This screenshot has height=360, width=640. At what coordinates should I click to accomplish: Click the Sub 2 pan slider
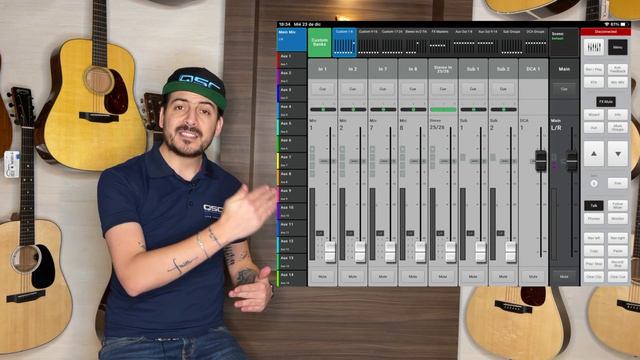[x=503, y=109]
